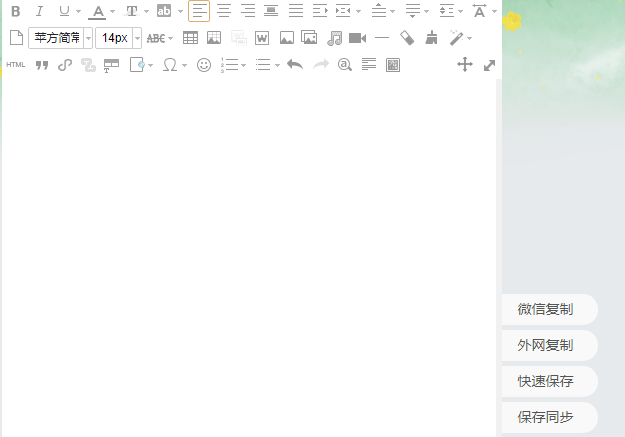Insert emoticon smiley face
This screenshot has width=625, height=437.
click(204, 65)
